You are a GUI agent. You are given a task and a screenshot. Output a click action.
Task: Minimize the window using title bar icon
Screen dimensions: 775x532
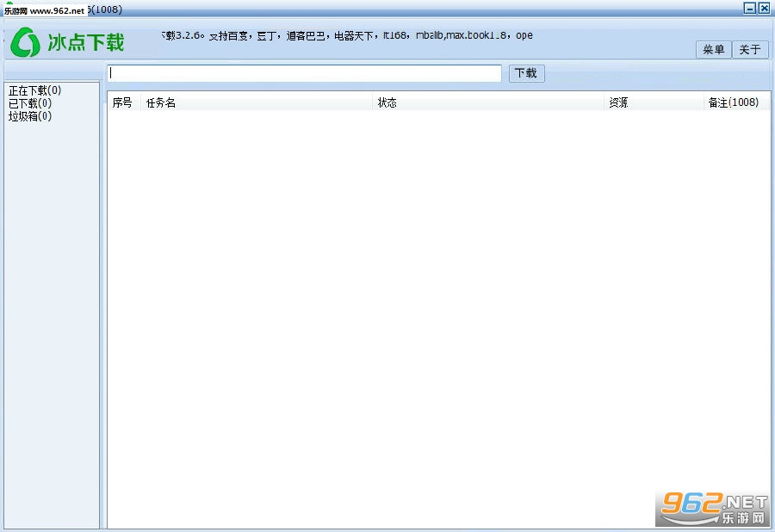pos(750,8)
